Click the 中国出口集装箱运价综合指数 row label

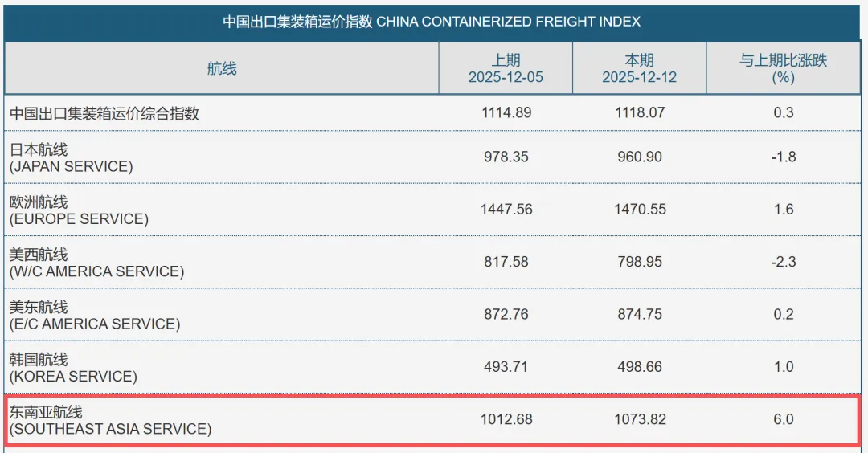(104, 113)
